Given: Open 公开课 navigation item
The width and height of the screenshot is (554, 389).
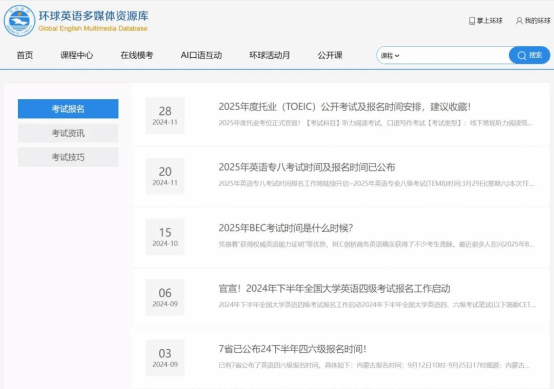Looking at the screenshot, I should tap(330, 55).
